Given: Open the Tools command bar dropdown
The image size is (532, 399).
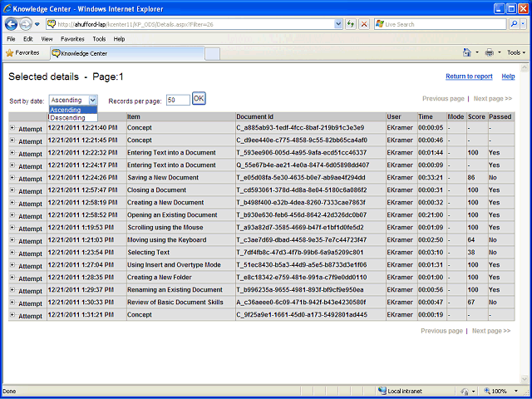Looking at the screenshot, I should [x=516, y=52].
